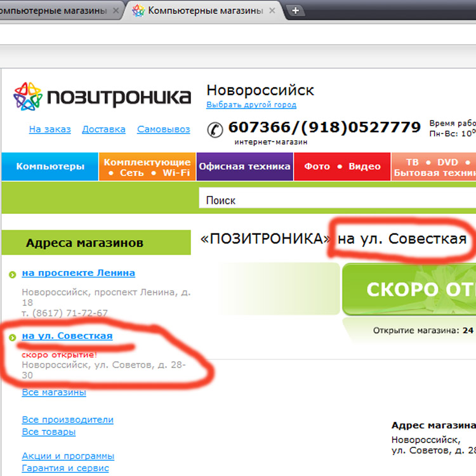Click the phone handset icon
The width and height of the screenshot is (476, 476).
click(x=215, y=129)
